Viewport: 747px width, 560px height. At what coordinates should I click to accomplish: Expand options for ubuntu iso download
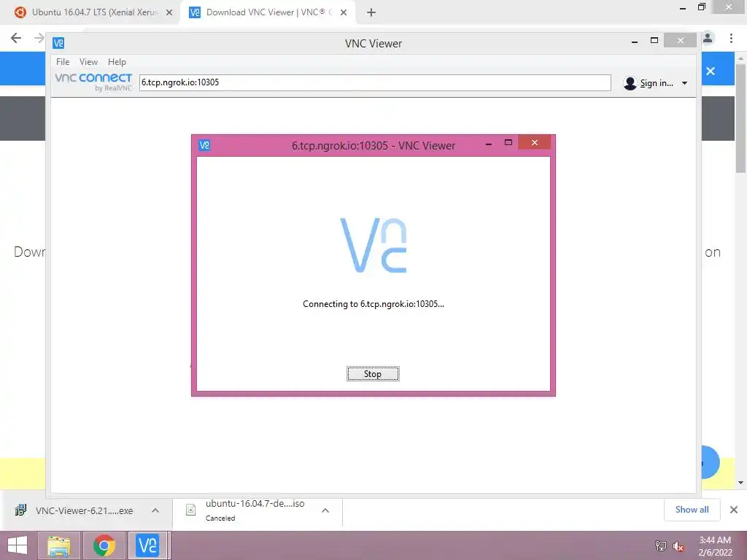click(325, 510)
